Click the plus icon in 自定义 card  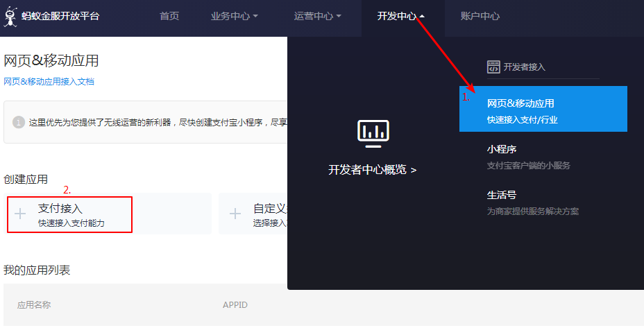point(235,214)
